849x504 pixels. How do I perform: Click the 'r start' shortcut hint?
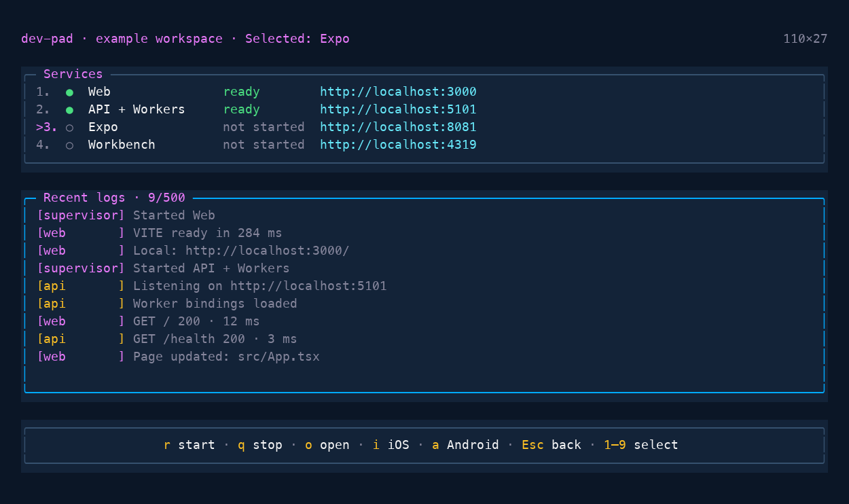[189, 445]
